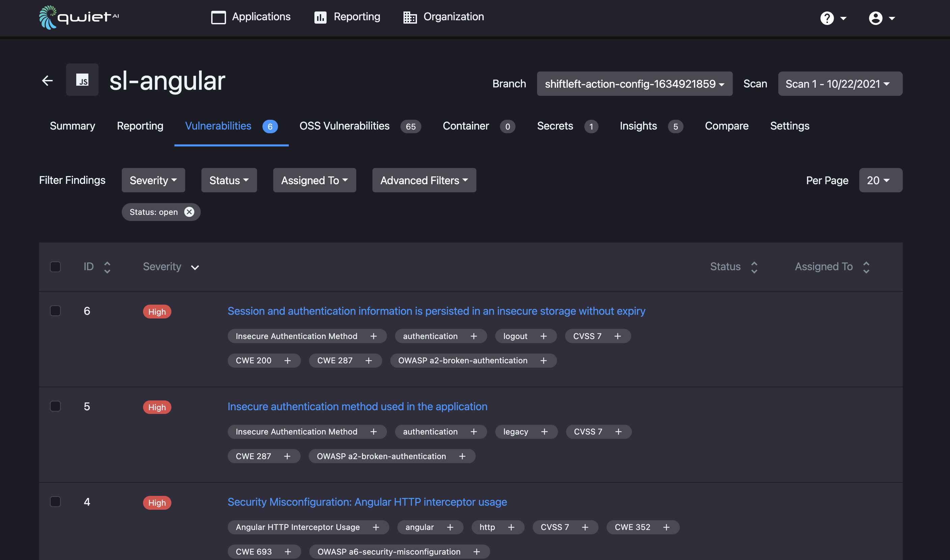950x560 pixels.
Task: Switch to the Compare tab
Action: tap(726, 126)
